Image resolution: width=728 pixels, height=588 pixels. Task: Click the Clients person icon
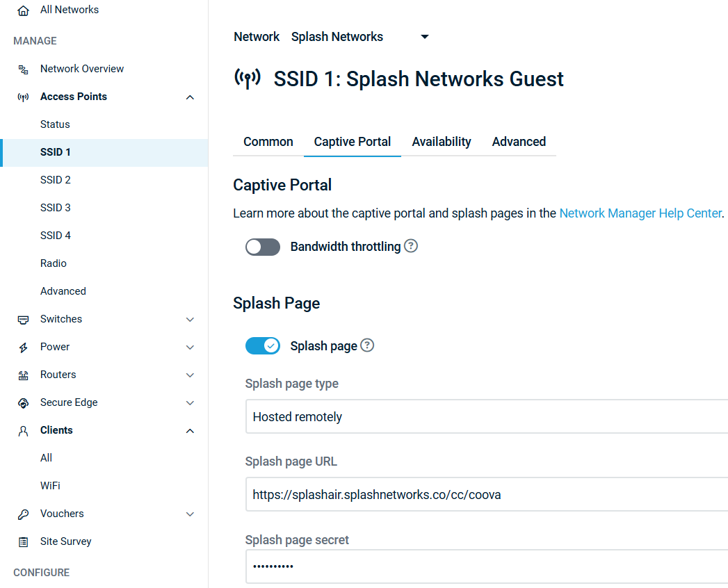[x=23, y=431]
